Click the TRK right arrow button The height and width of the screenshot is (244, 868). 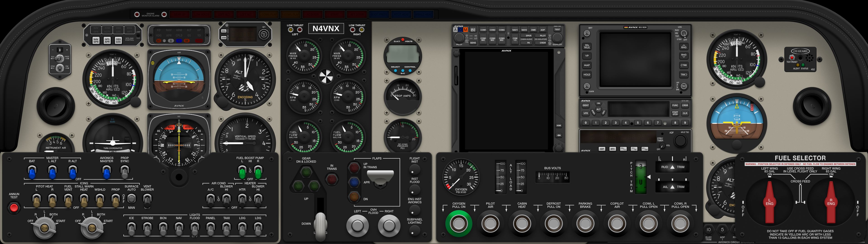tap(684, 75)
